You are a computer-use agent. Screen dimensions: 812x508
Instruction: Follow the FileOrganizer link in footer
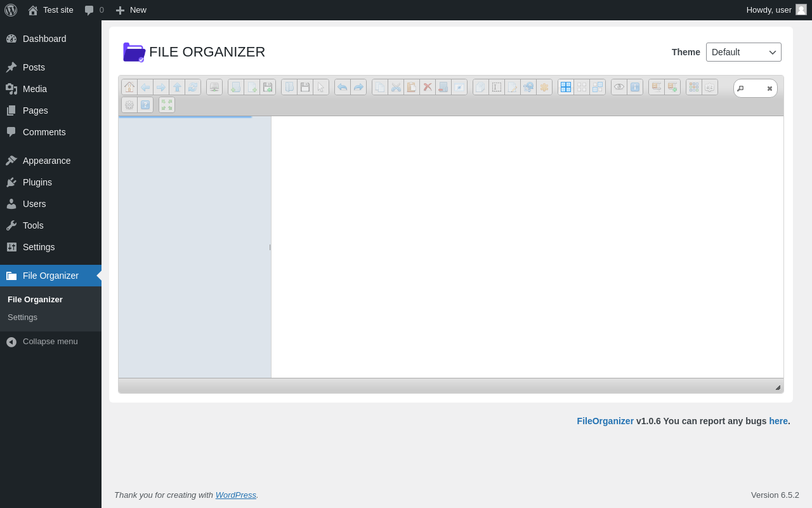[605, 421]
